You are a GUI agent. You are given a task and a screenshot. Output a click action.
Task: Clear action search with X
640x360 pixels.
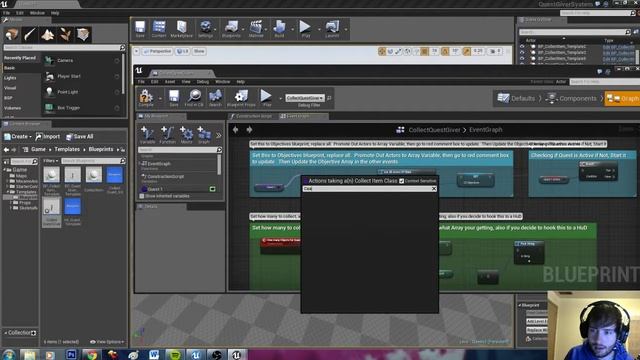pos(434,189)
